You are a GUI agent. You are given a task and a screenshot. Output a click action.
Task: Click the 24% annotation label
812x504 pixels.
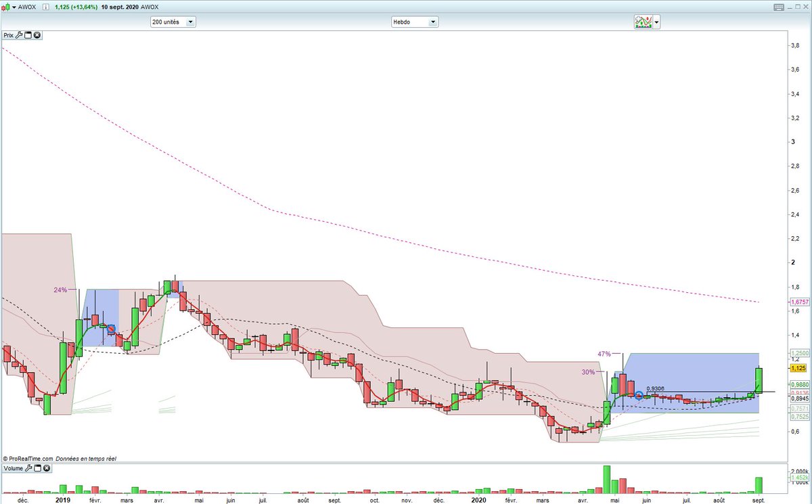(60, 290)
